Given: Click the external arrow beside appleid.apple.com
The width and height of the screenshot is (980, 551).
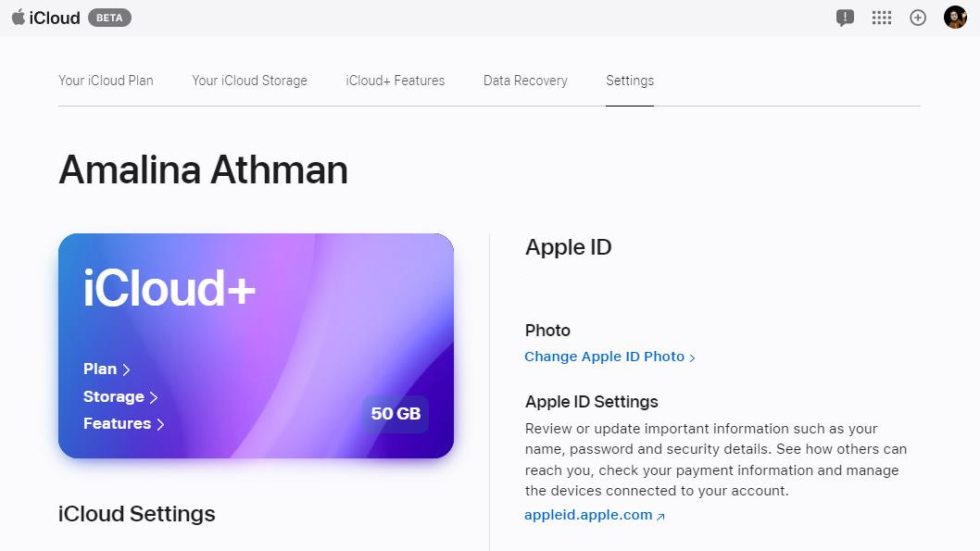Looking at the screenshot, I should [660, 517].
